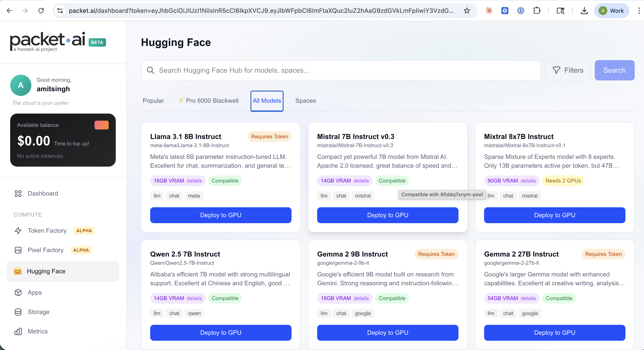
Task: Open the Filters panel
Action: (x=568, y=70)
